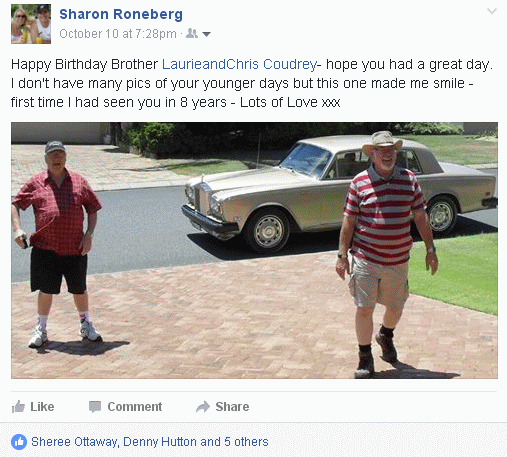Open the photo of two men
This screenshot has height=457, width=507.
[254, 250]
